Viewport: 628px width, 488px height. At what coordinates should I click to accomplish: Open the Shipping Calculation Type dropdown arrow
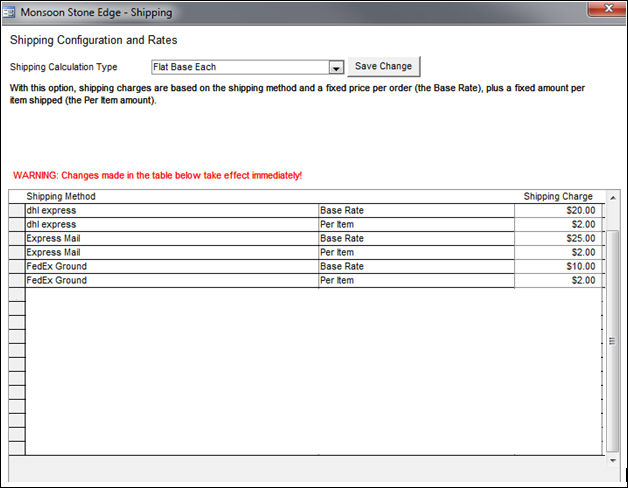point(336,68)
